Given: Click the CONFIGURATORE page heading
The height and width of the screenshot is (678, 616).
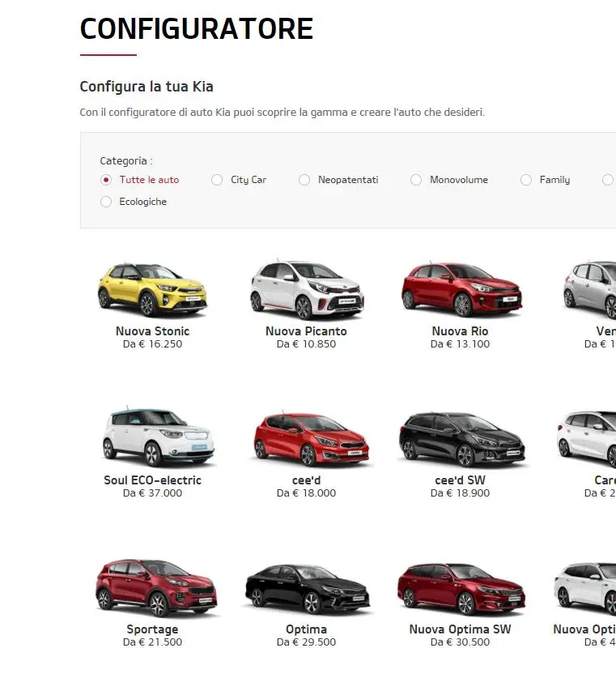Looking at the screenshot, I should (197, 29).
